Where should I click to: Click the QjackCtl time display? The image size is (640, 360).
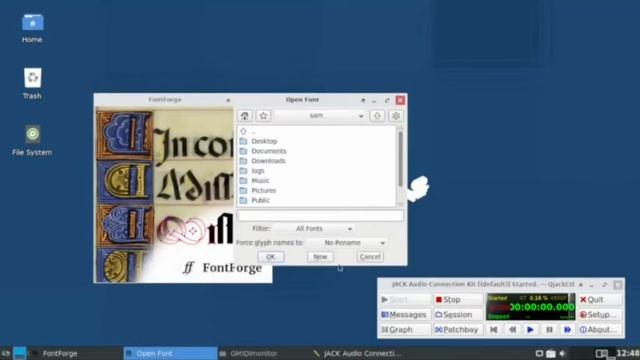(531, 307)
